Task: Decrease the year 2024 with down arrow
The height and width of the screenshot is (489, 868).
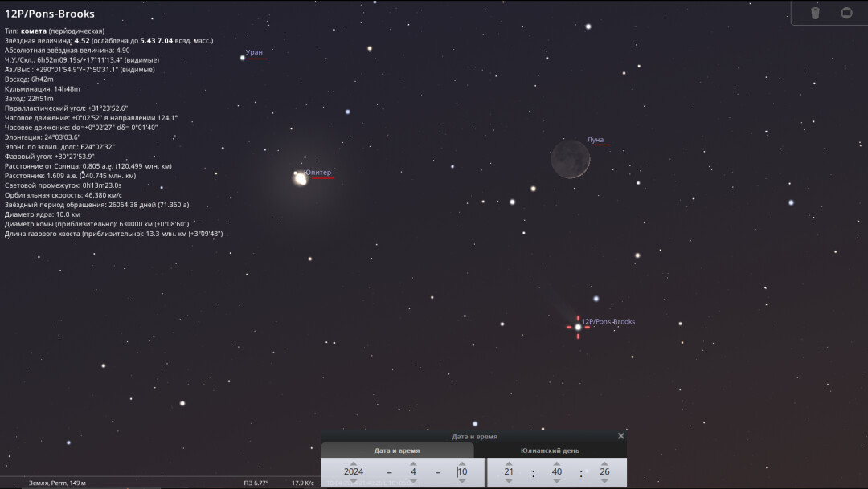Action: tap(354, 481)
